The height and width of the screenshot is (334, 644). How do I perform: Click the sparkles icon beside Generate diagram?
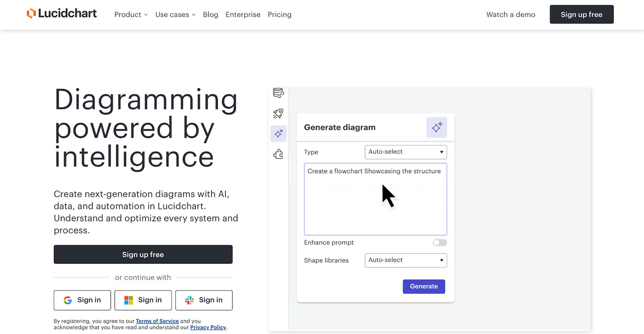(x=436, y=127)
